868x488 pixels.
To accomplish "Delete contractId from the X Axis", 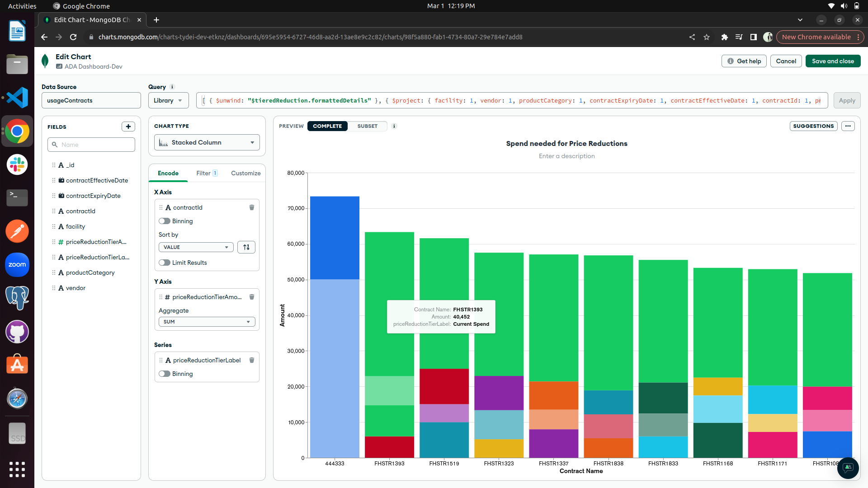I will pos(252,207).
